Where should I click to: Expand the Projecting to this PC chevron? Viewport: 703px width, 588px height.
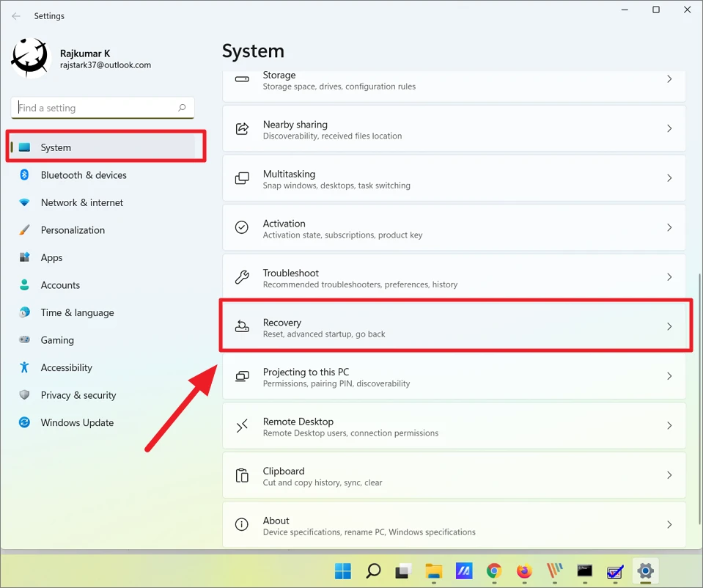pos(669,376)
